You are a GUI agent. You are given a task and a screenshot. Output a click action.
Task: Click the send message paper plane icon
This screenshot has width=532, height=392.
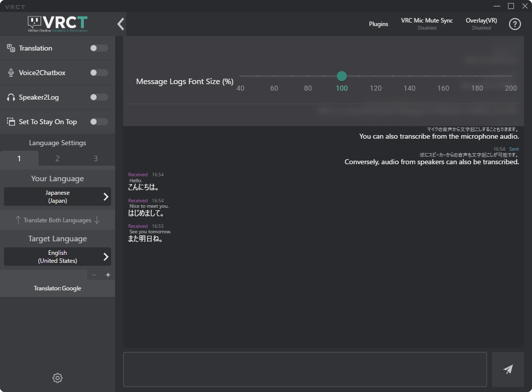[x=508, y=369]
